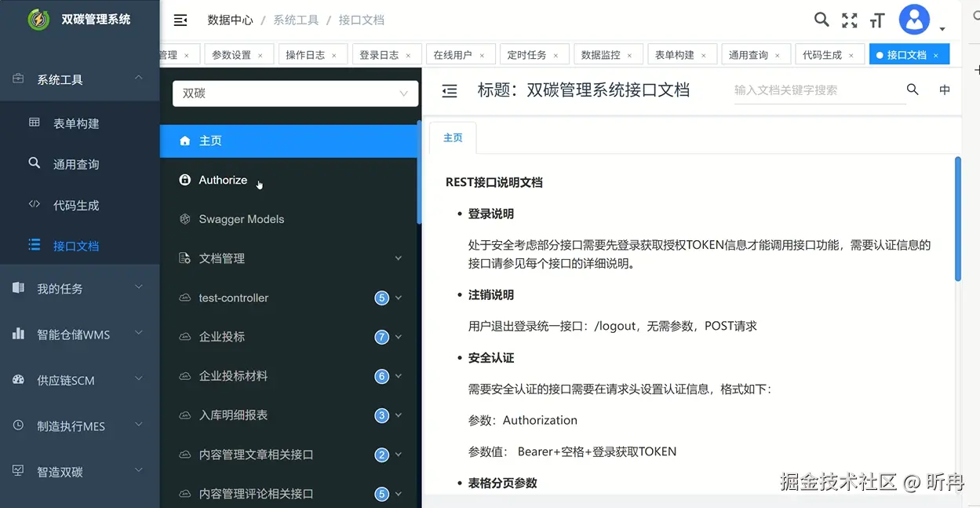Collapse the doc menu via fold icon
This screenshot has height=508, width=980.
[x=450, y=91]
